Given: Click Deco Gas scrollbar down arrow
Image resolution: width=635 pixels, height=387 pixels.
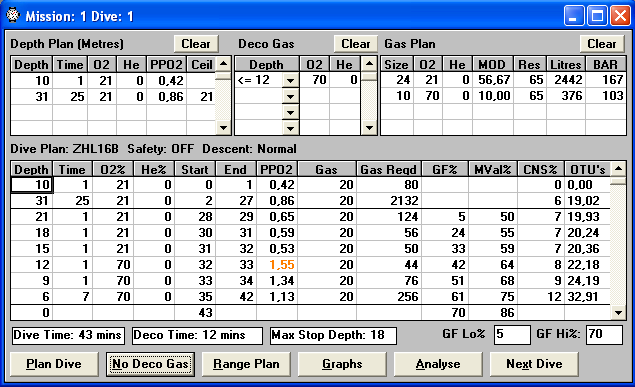Looking at the screenshot, I should [x=369, y=128].
